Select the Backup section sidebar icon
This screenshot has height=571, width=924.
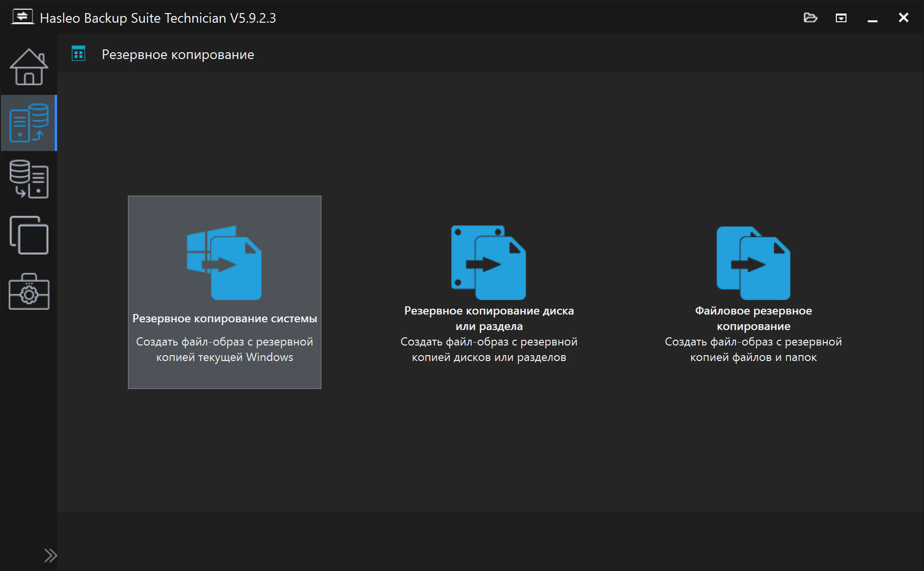[x=29, y=123]
